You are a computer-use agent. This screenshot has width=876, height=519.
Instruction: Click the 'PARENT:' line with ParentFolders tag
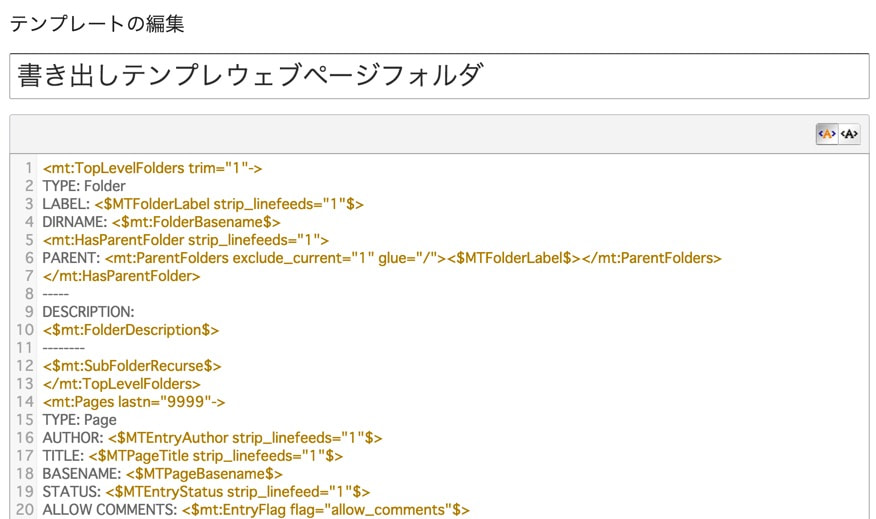pyautogui.click(x=382, y=258)
